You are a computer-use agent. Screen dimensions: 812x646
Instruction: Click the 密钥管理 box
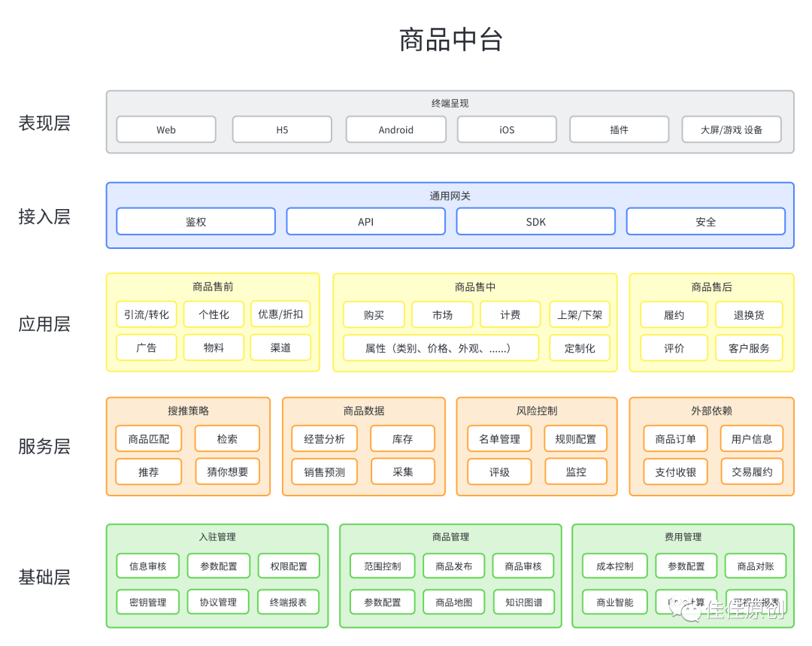pos(148,602)
